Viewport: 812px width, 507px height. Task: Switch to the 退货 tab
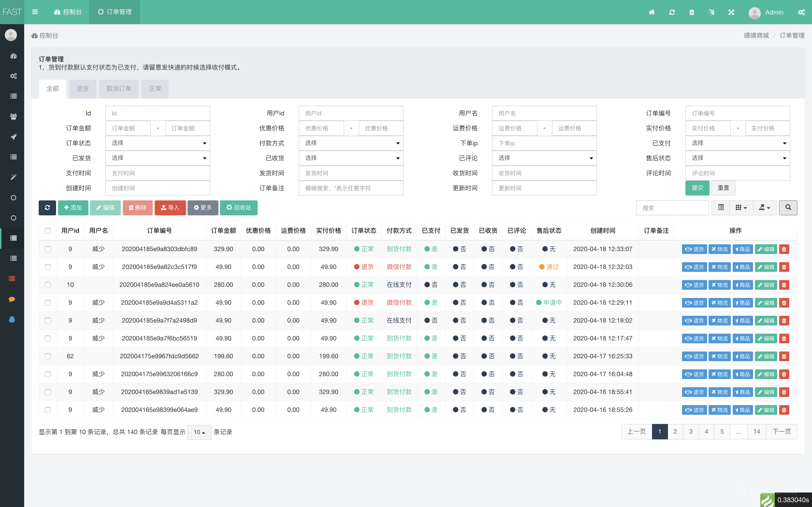coord(83,89)
